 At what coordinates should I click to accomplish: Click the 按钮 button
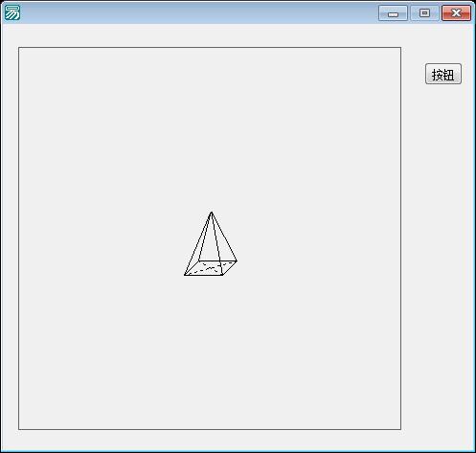(443, 74)
